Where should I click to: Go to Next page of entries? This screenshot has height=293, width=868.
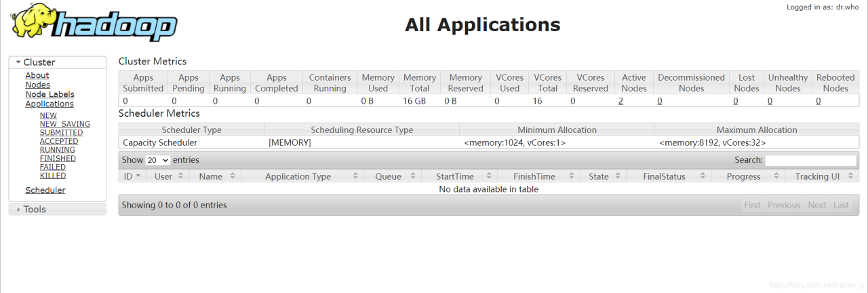tap(817, 205)
